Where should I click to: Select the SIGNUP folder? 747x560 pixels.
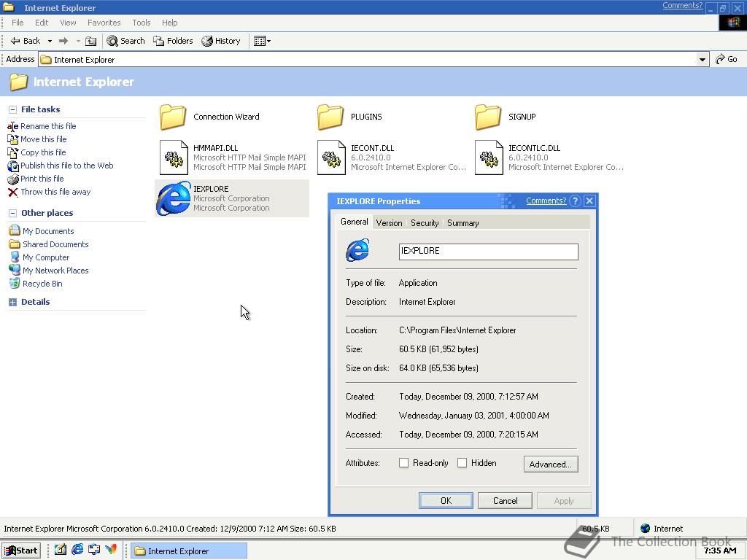[x=506, y=117]
